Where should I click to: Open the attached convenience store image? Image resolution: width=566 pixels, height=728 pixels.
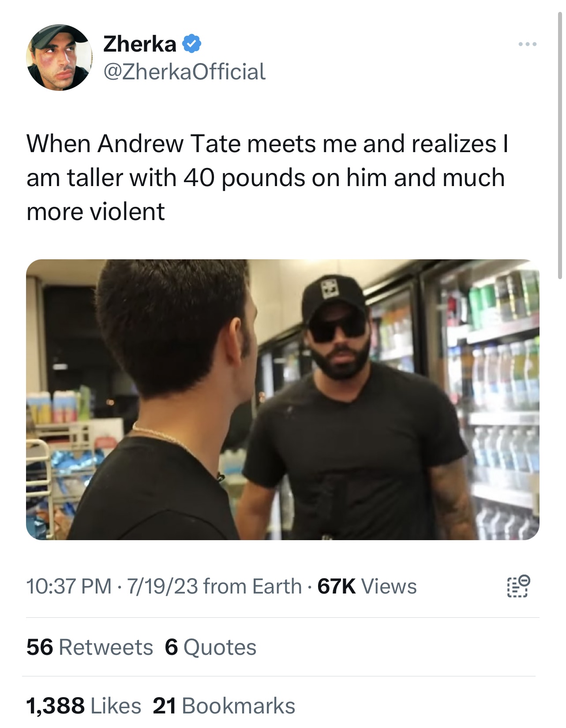[283, 399]
